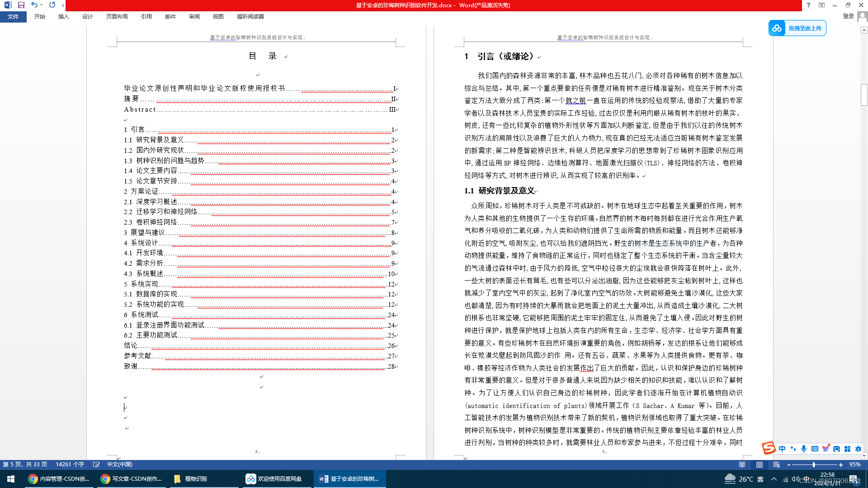Viewport: 868px width, 488px height.
Task: Open the 页面布局 ribbon tab
Action: (x=117, y=17)
